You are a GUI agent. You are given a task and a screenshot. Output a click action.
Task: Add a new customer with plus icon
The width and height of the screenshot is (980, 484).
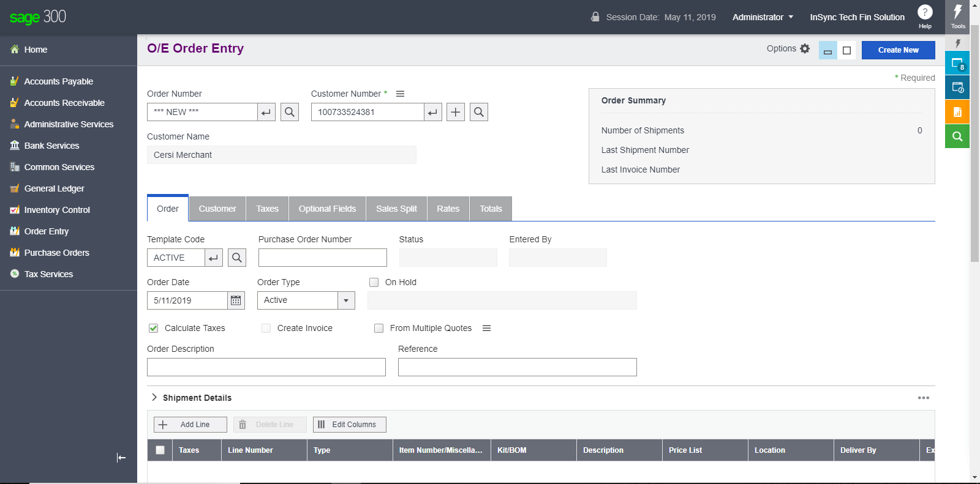pos(456,112)
